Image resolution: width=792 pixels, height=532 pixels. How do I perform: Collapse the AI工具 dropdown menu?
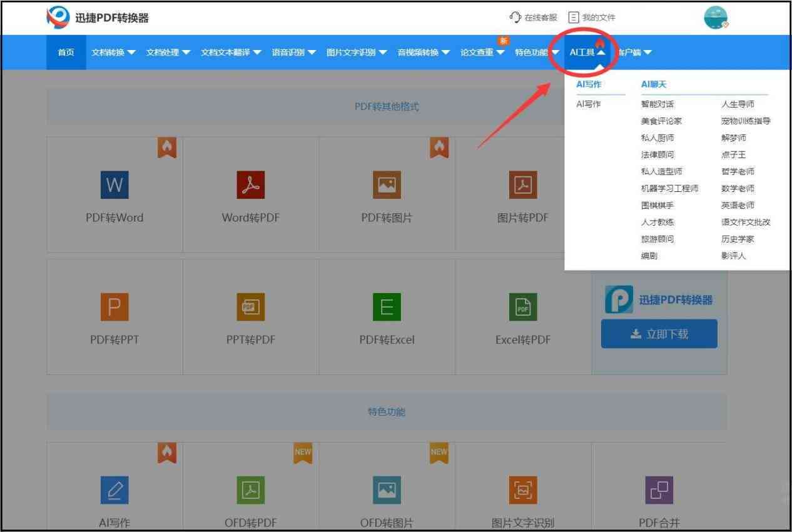[587, 53]
